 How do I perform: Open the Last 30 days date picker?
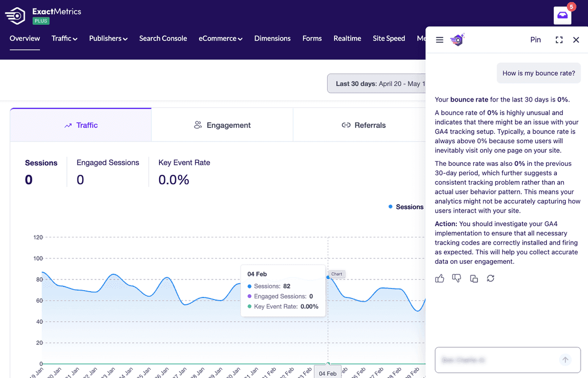tap(377, 84)
